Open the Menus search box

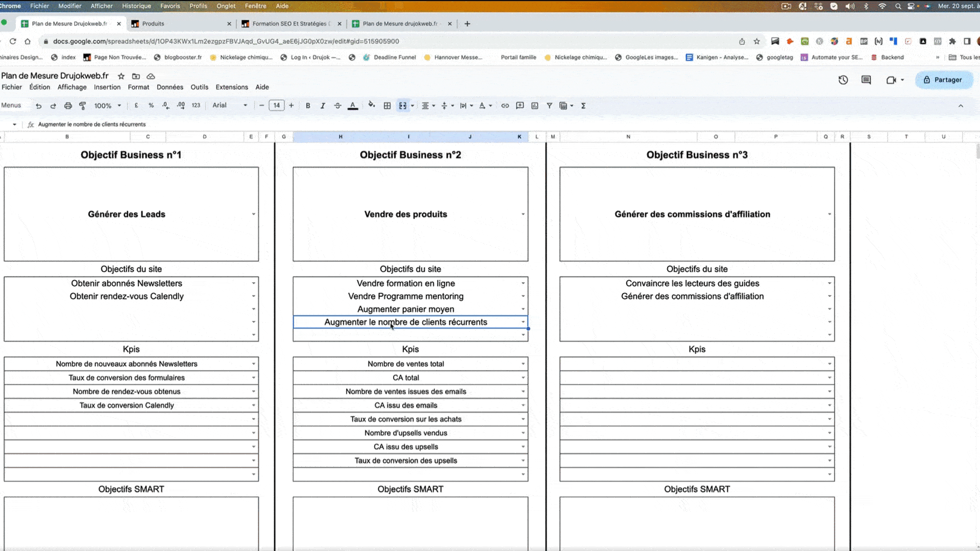pyautogui.click(x=12, y=106)
